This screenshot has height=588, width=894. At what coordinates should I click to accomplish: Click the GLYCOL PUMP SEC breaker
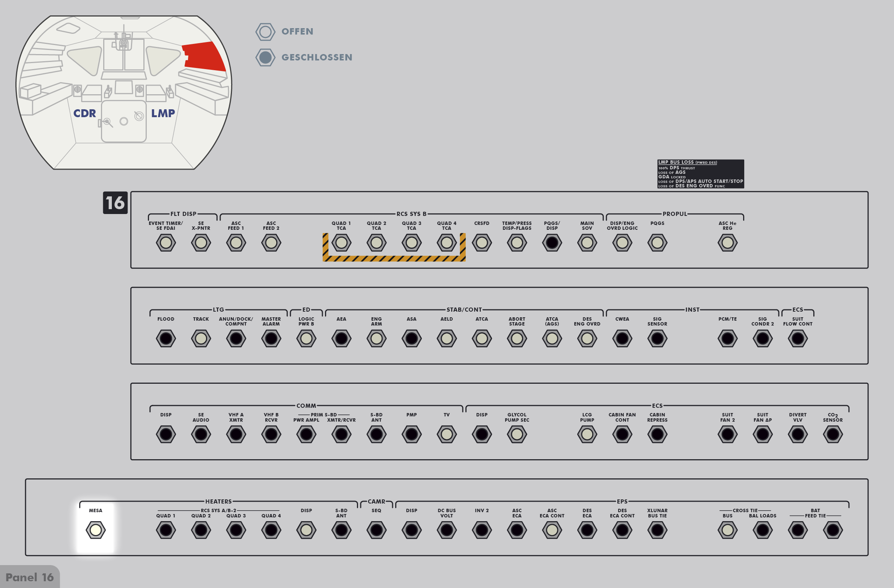(516, 434)
